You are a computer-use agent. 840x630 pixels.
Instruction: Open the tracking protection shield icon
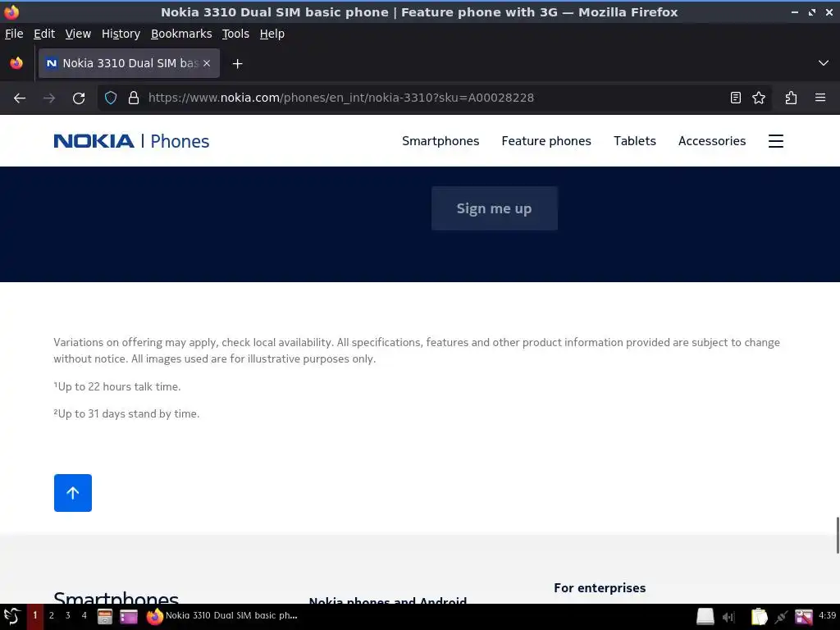pyautogui.click(x=111, y=98)
